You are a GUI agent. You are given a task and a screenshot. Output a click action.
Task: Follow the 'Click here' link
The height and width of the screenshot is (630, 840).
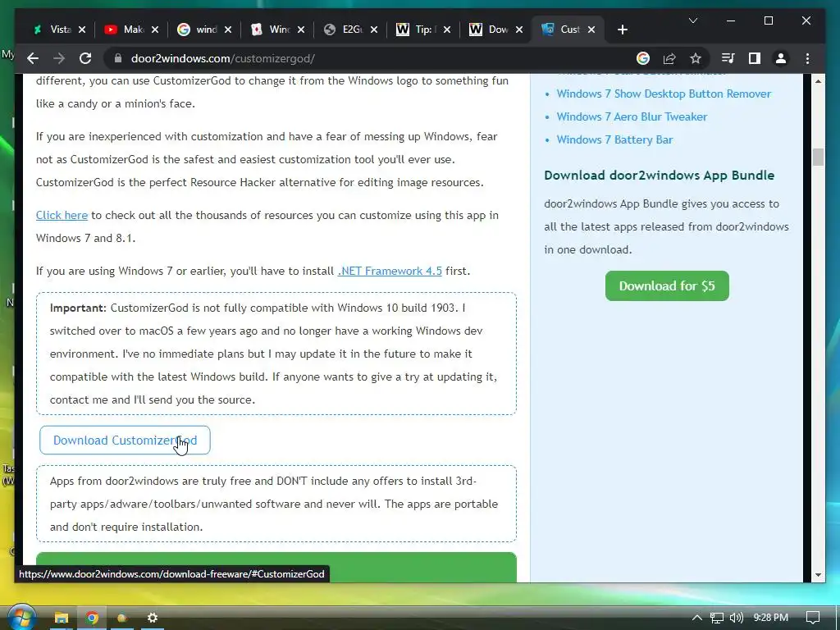(x=62, y=216)
